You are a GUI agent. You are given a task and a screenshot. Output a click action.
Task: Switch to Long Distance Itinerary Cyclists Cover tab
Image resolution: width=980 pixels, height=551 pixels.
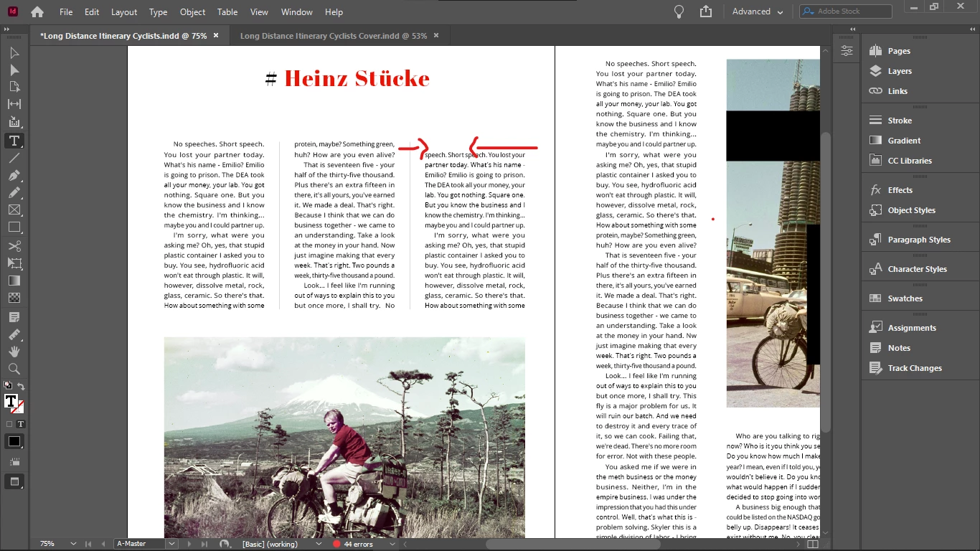[x=334, y=36]
